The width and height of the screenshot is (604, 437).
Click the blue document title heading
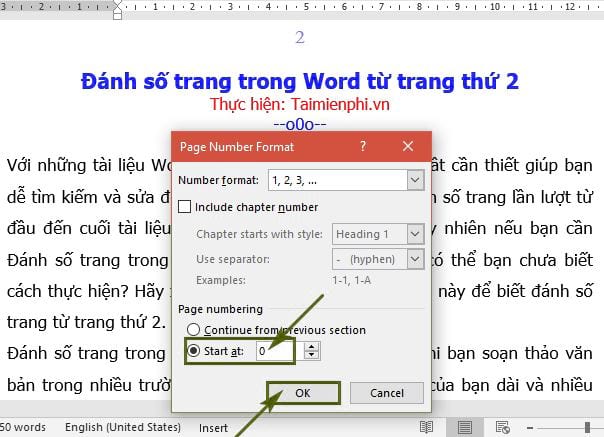[x=300, y=82]
